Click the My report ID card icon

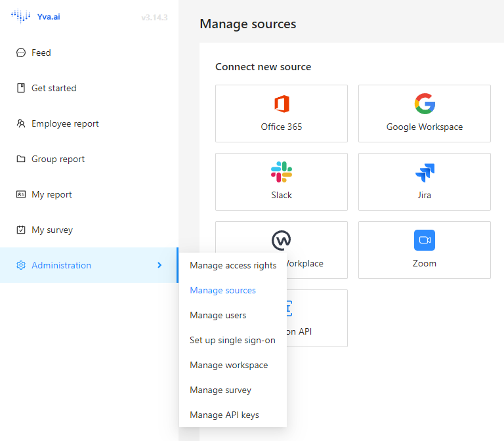[x=21, y=194]
